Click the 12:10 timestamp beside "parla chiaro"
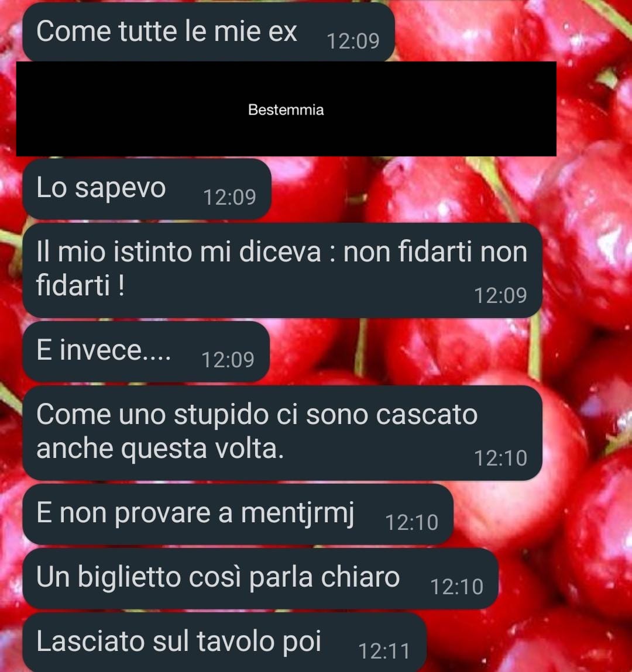632x672 pixels. pos(456,587)
